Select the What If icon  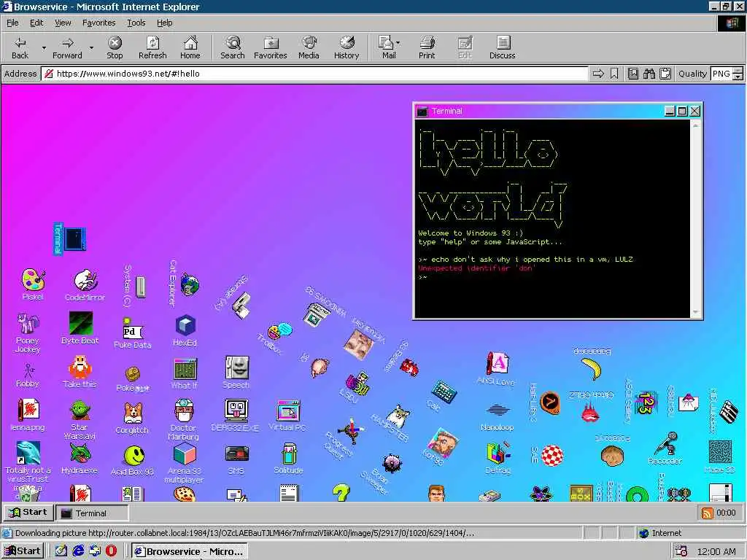(x=185, y=373)
